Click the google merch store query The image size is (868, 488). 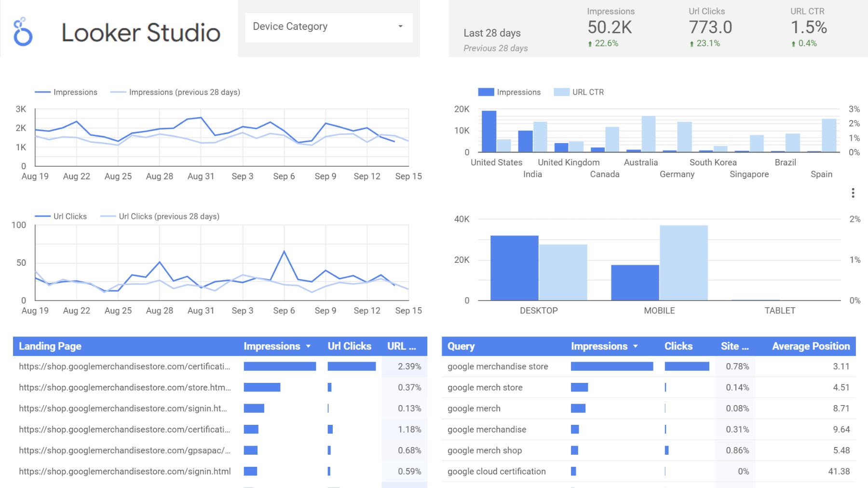click(485, 388)
